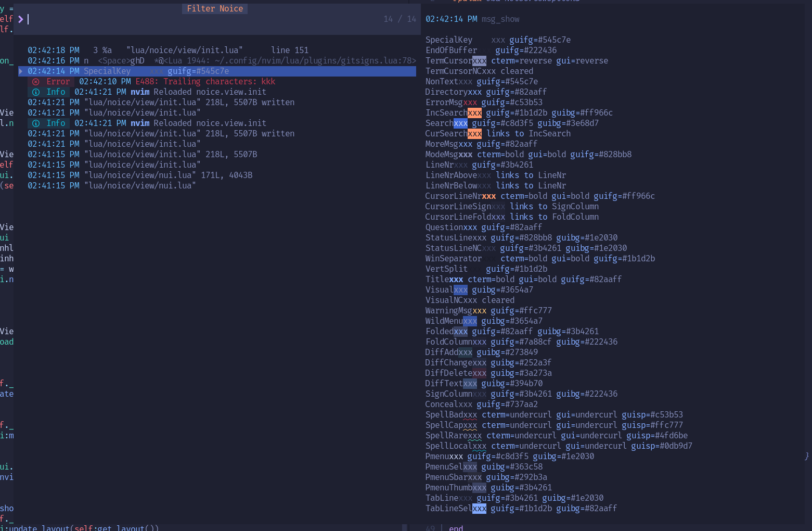Click the TermCursor xxx reversed sample

point(479,61)
